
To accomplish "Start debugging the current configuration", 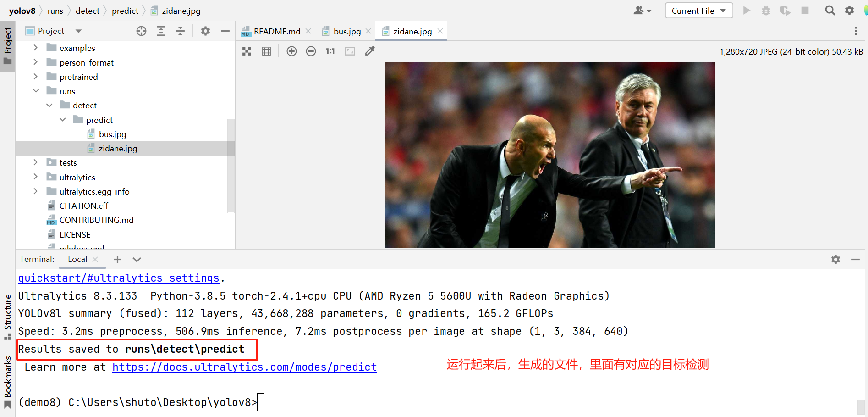I will (766, 10).
